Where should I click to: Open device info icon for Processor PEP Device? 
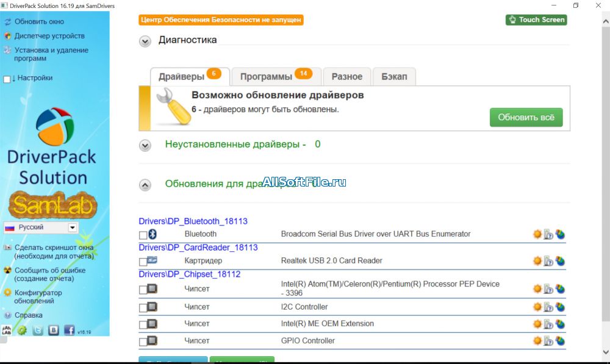(548, 289)
